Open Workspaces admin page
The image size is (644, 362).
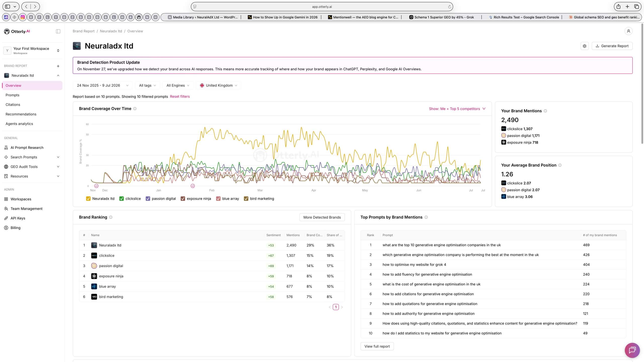coord(21,199)
